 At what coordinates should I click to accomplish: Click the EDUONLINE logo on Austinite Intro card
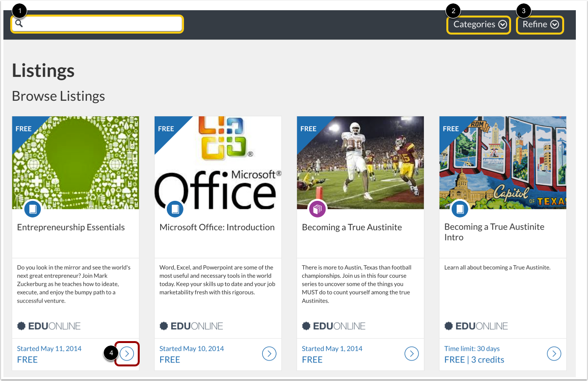click(476, 326)
